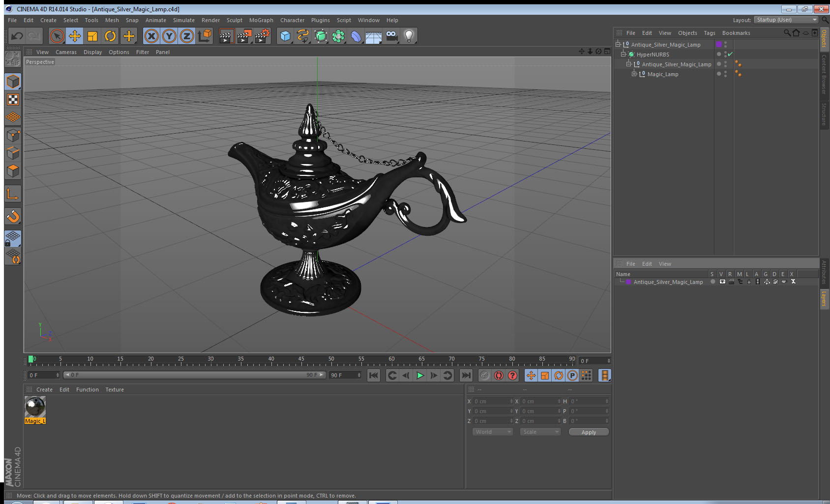Viewport: 830px width, 504px height.
Task: Open the Scale mode dropdown
Action: click(x=540, y=432)
